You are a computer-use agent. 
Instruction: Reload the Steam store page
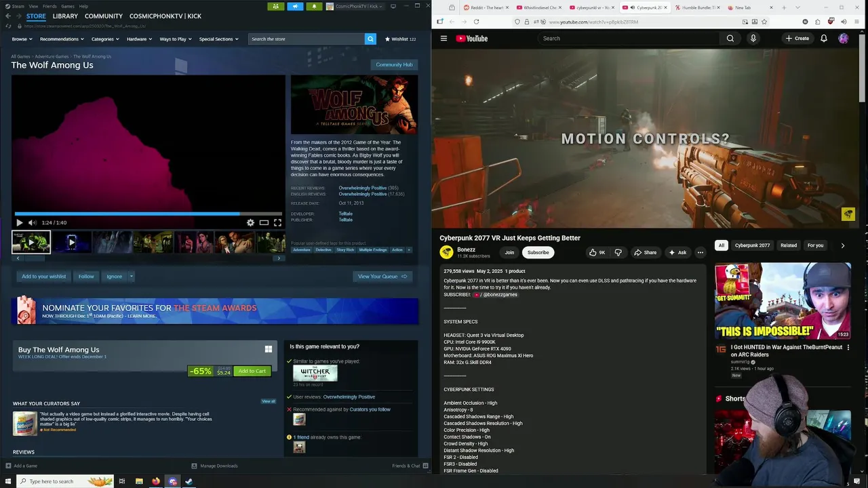pos(8,26)
